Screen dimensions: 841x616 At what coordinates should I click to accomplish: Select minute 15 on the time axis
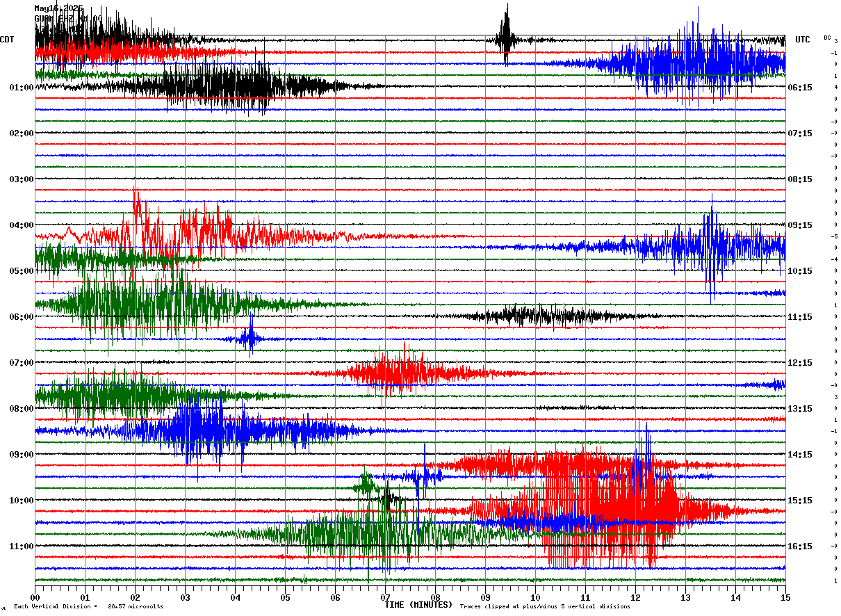click(785, 597)
